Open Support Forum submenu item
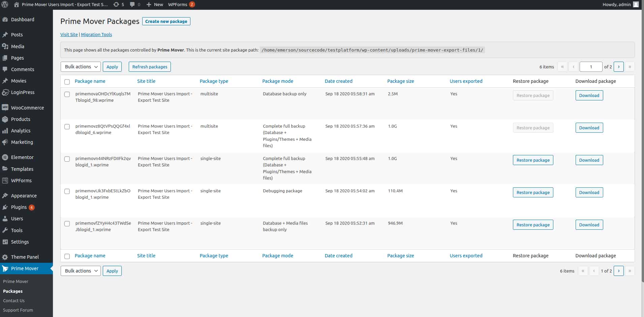Viewport: 644px width, 317px height. click(18, 310)
